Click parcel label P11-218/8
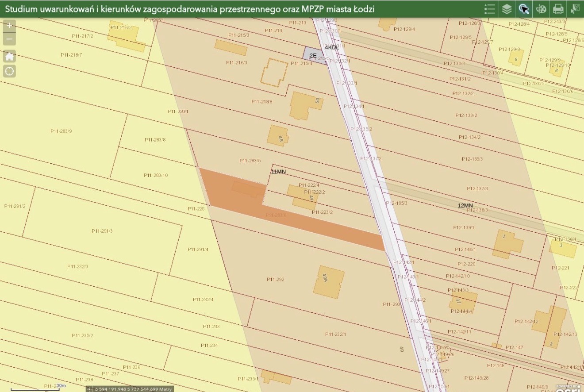 pos(262,101)
